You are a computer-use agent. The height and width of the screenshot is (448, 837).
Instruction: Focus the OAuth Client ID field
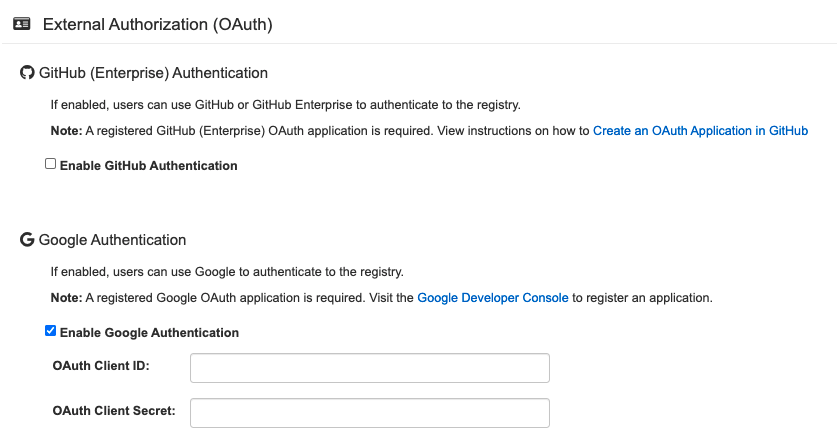tap(370, 368)
